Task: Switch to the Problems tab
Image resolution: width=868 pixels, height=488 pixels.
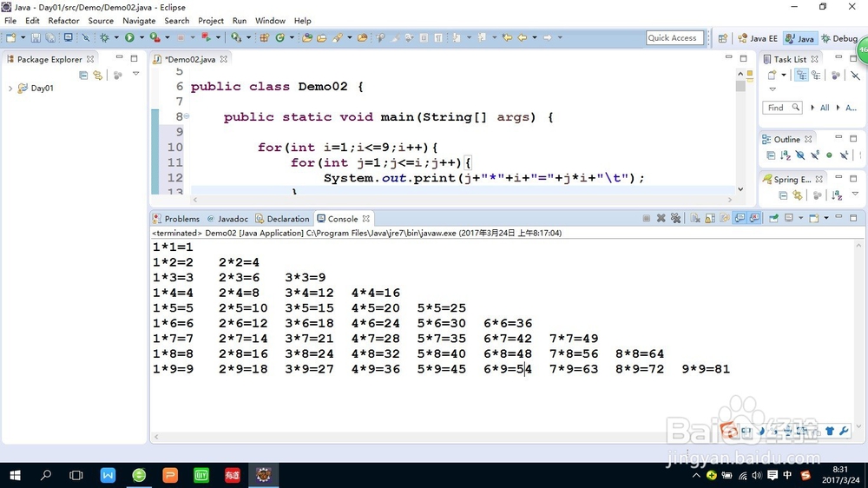Action: 176,219
